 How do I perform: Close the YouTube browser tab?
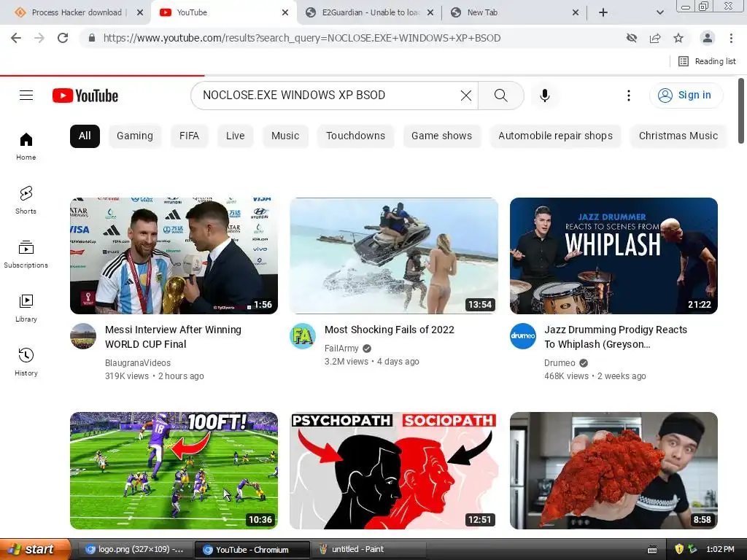pyautogui.click(x=285, y=12)
